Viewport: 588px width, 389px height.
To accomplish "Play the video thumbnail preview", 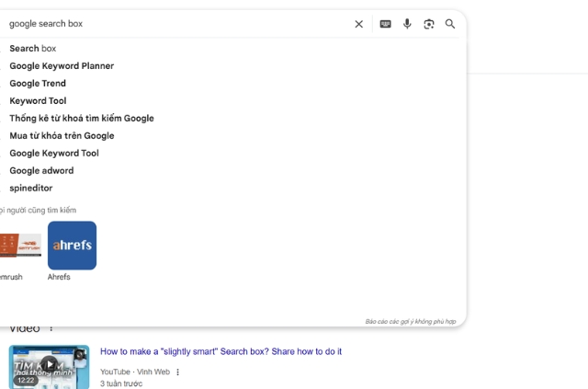I will 49,365.
